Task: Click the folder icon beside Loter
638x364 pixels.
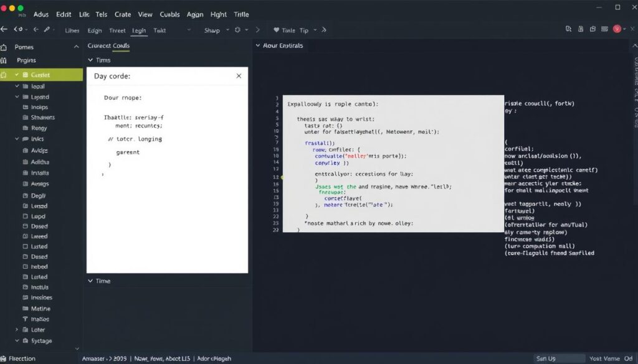Action: 26,330
